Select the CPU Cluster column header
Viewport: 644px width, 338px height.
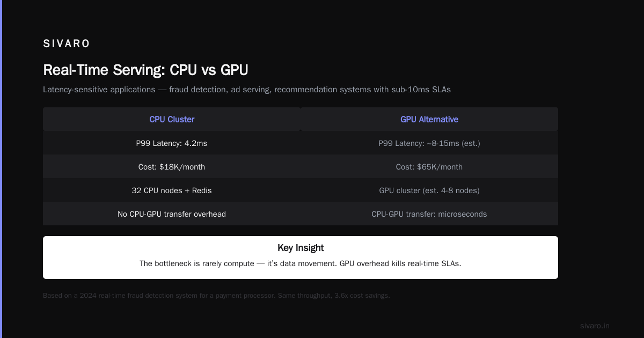coord(172,119)
